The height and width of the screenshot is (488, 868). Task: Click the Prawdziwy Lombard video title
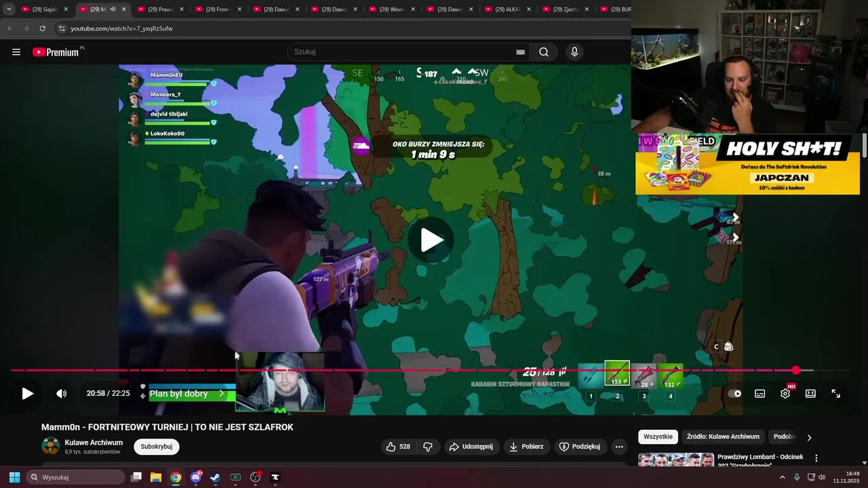(x=760, y=460)
